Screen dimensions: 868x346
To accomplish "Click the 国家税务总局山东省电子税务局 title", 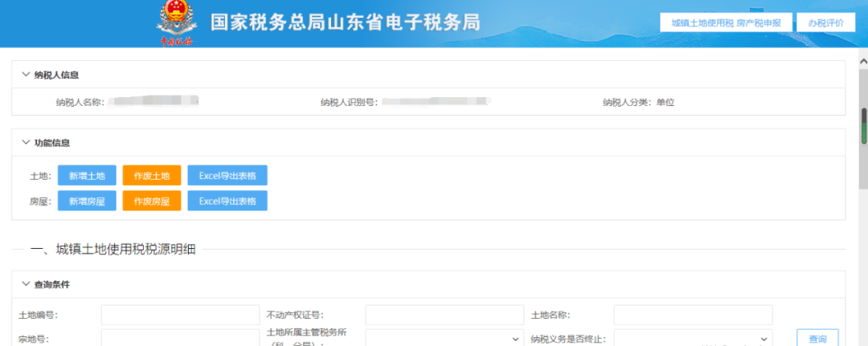I will [346, 22].
